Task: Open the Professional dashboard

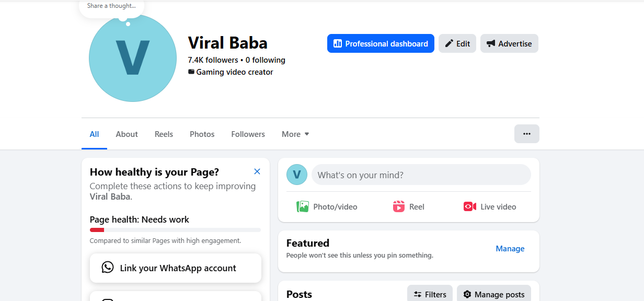Action: tap(381, 44)
